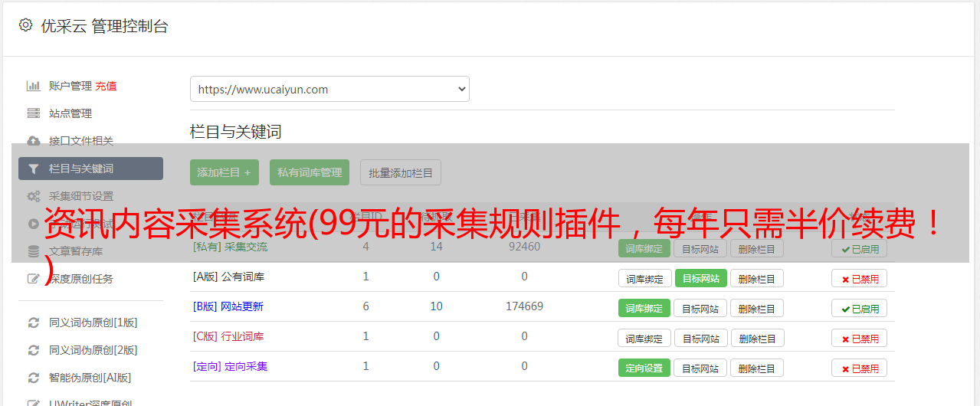The height and width of the screenshot is (406, 980).
Task: Open 同义词伪原创[2版] in the sidebar
Action: click(93, 350)
